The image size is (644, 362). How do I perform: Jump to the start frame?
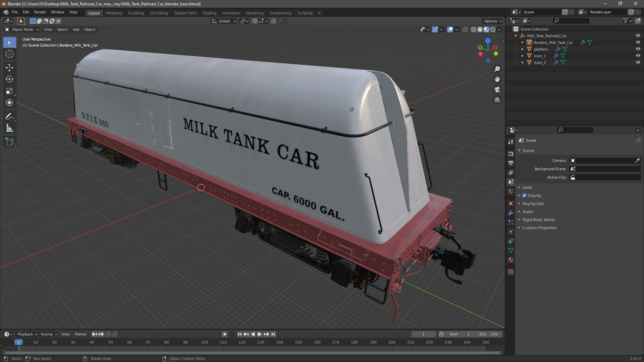click(x=239, y=334)
